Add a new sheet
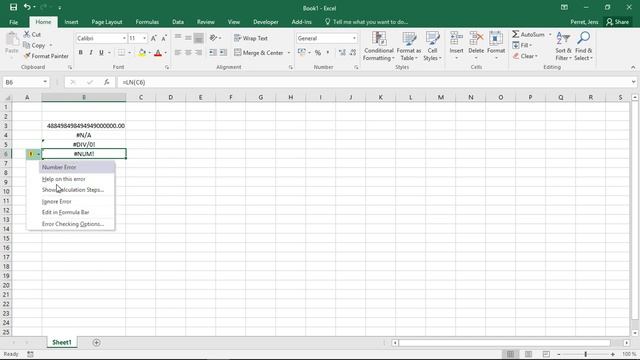 point(96,342)
